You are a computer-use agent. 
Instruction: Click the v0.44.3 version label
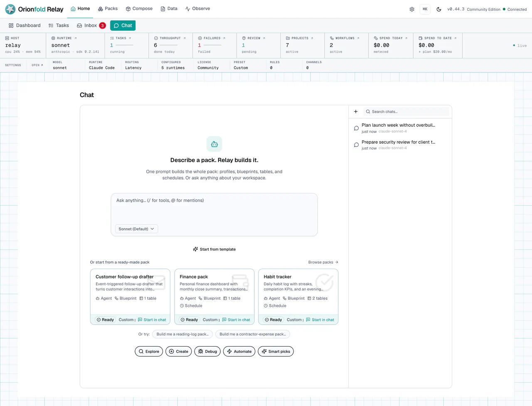tap(456, 9)
